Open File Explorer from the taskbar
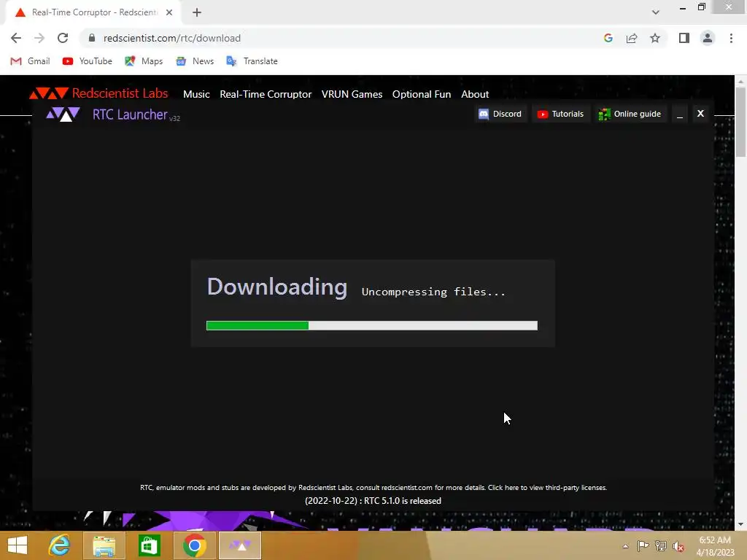The width and height of the screenshot is (747, 560). click(x=104, y=545)
